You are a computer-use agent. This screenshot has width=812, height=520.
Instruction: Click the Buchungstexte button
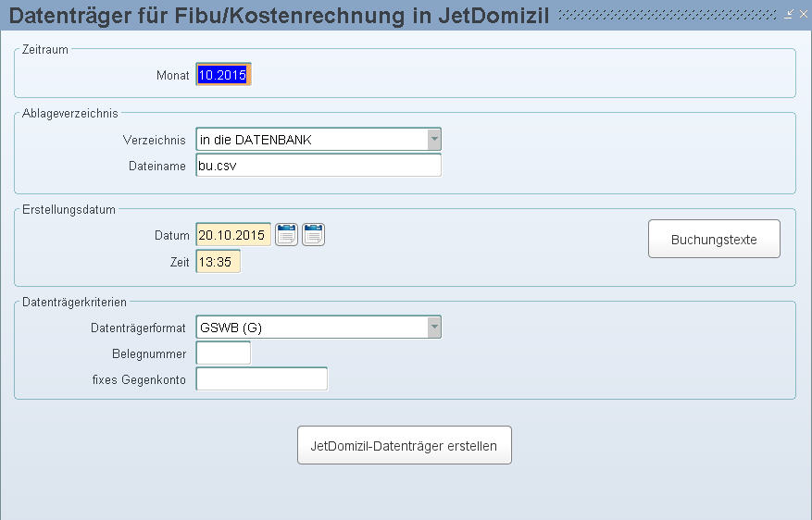point(714,239)
